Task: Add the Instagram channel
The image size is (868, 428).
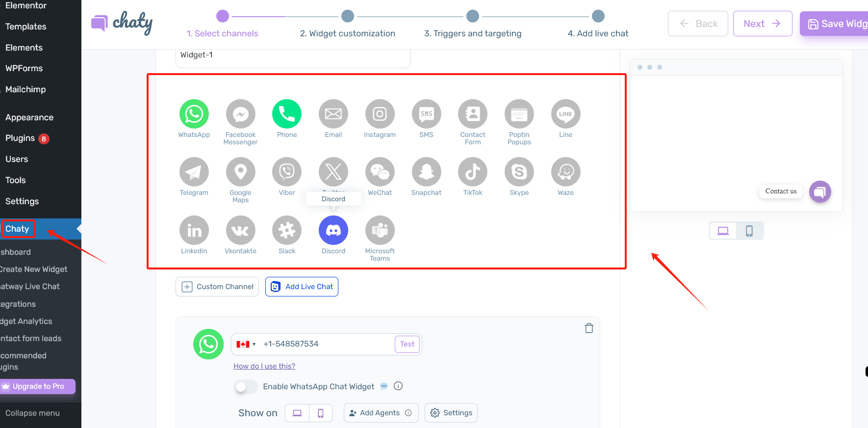Action: point(380,114)
